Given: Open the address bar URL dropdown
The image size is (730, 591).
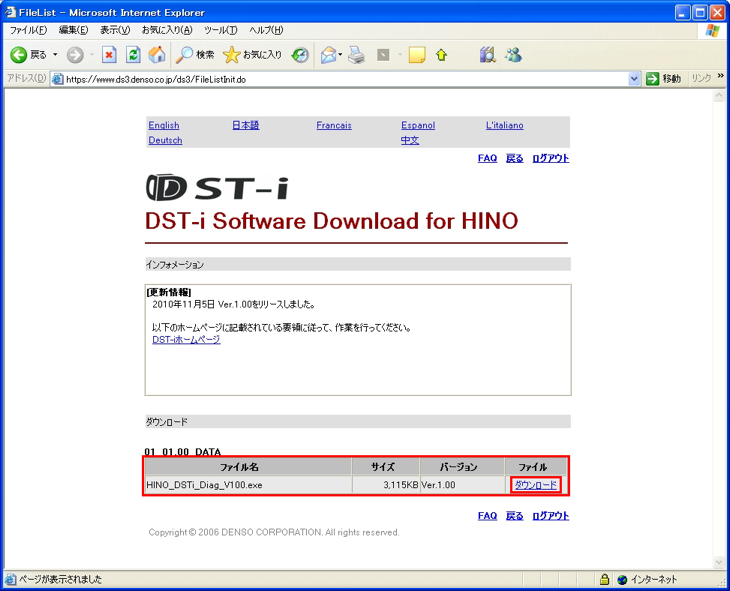Looking at the screenshot, I should pos(634,79).
